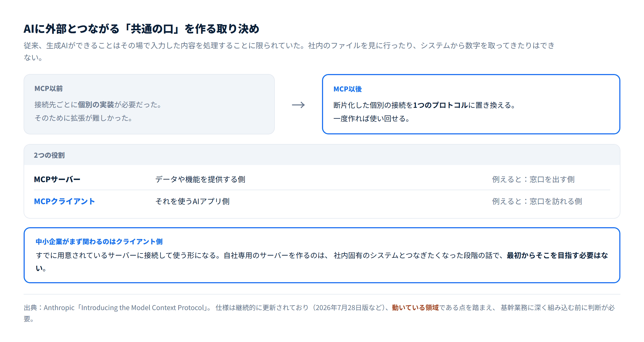Click the bold text 個別の実装
644x342 pixels.
click(x=96, y=105)
